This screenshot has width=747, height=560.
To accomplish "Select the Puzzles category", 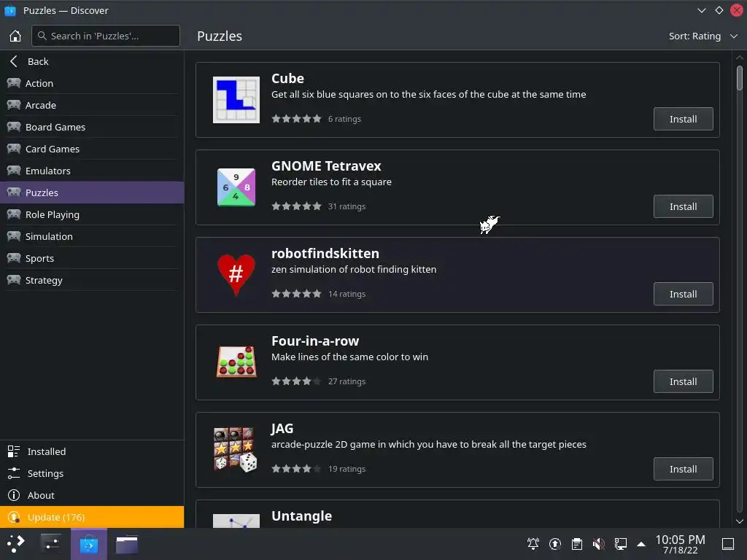I will [x=92, y=192].
